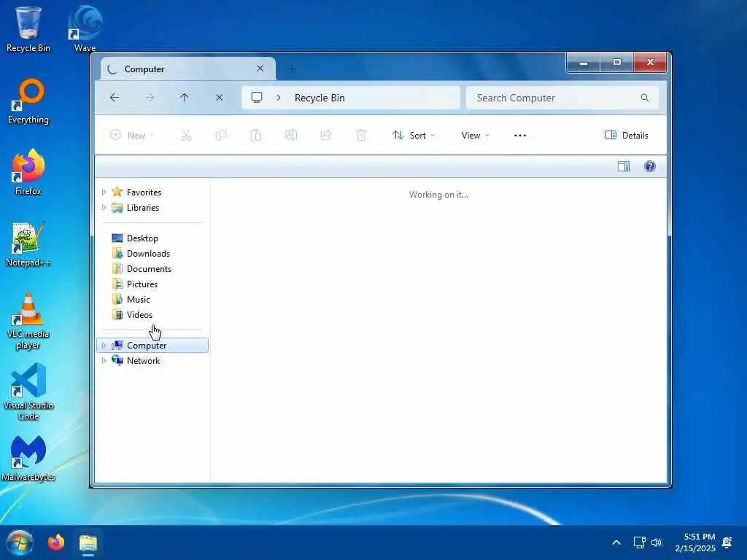This screenshot has height=560, width=747.
Task: Click the Forward arrow in Explorer
Action: pyautogui.click(x=150, y=98)
